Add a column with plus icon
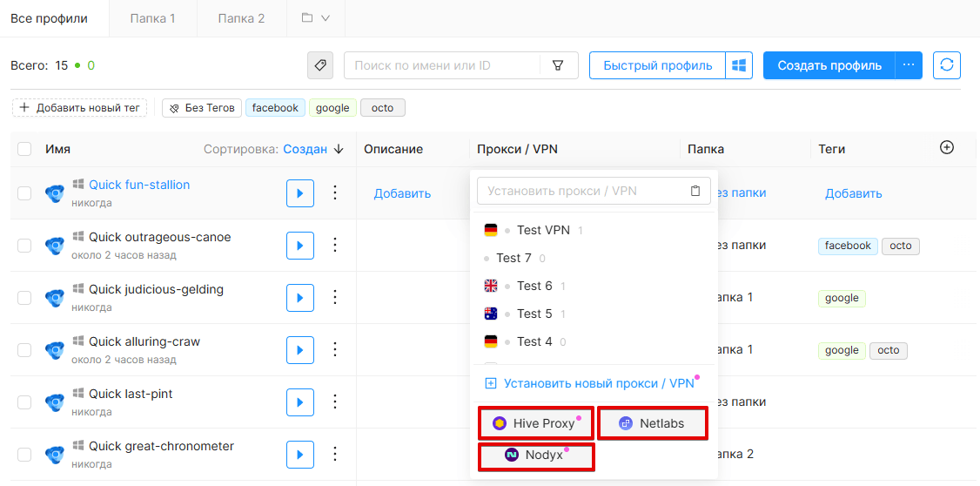 click(x=947, y=147)
